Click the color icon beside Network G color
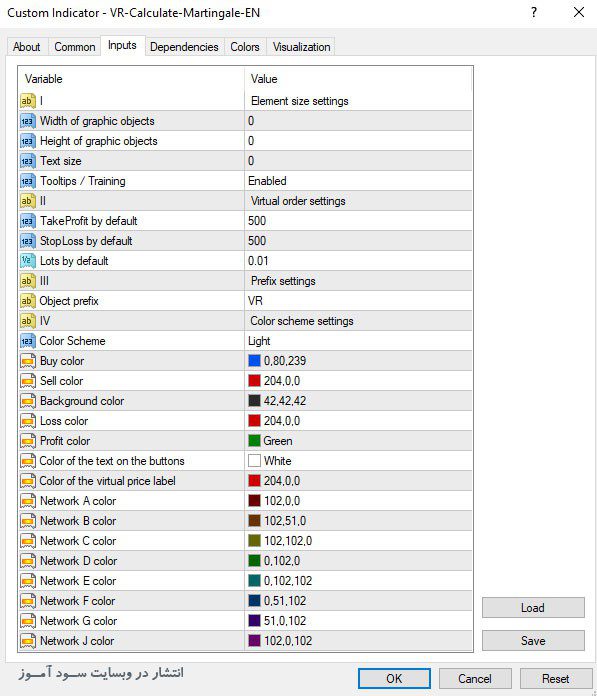Screen dimensions: 597x696 28,621
